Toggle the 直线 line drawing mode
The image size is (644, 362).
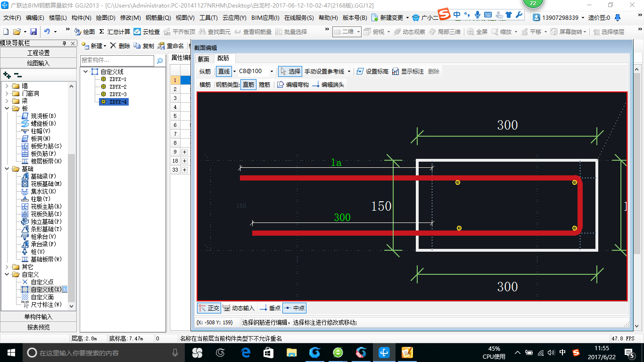click(223, 71)
